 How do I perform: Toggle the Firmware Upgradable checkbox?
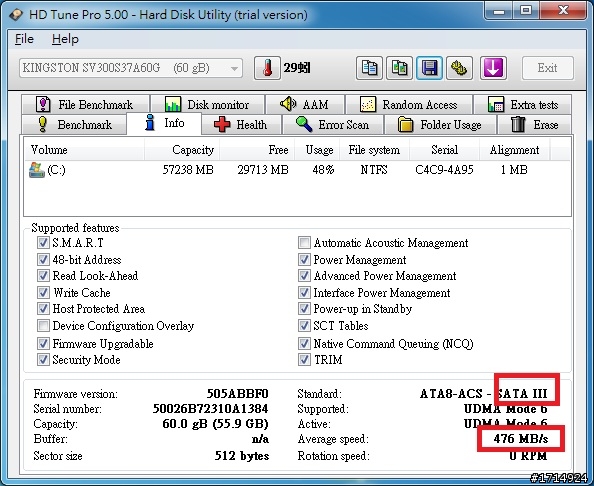coord(43,344)
